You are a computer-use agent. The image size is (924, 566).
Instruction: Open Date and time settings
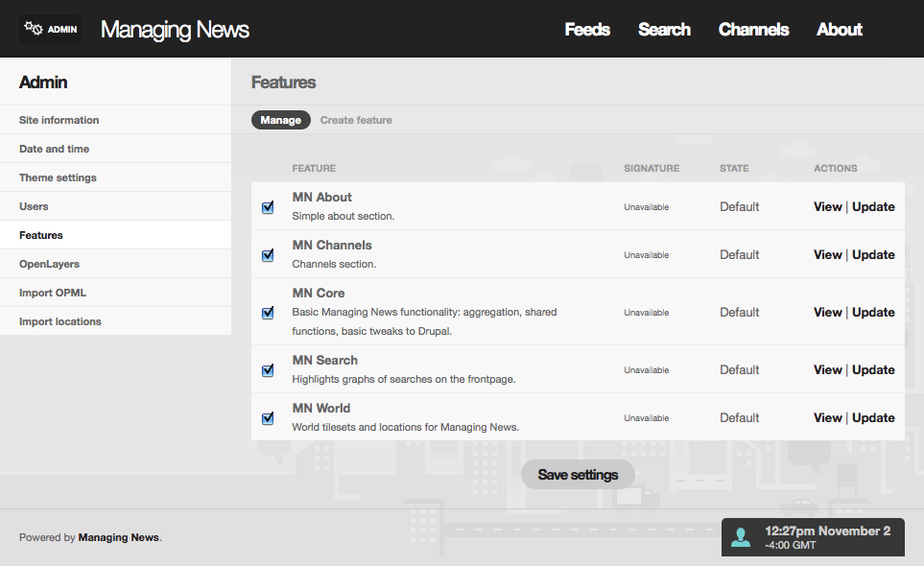click(115, 149)
